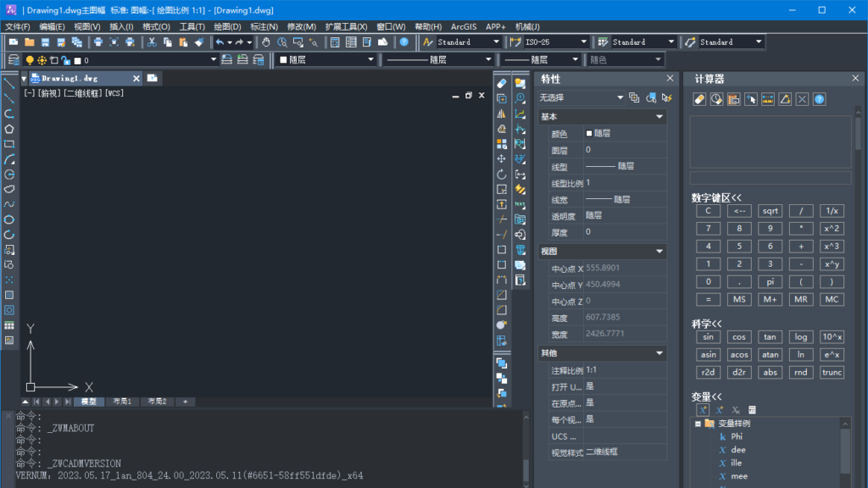Add a layout with the + tab button
This screenshot has height=488, width=868.
[x=186, y=402]
